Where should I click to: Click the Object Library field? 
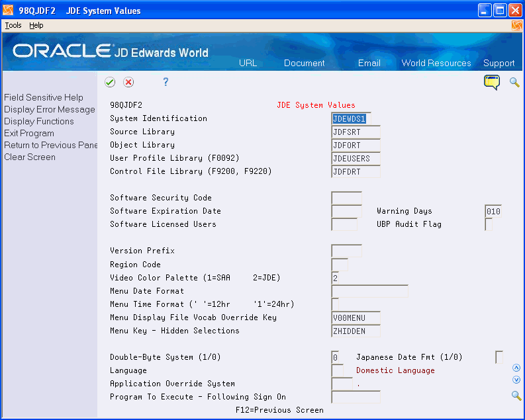[x=356, y=145]
